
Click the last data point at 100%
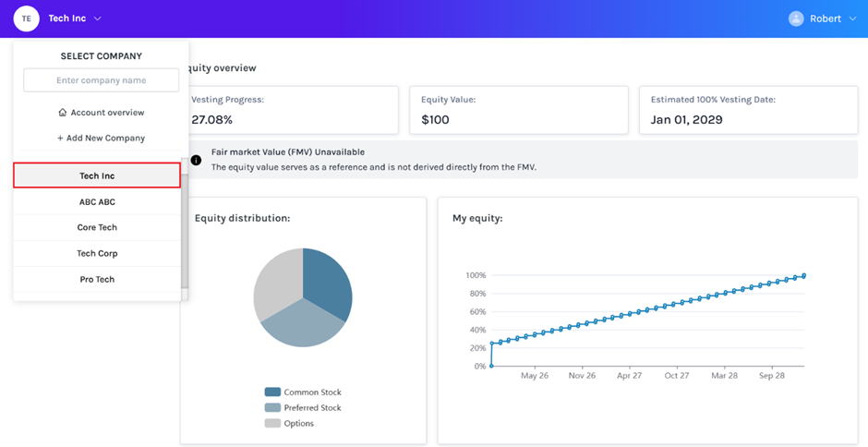click(804, 275)
